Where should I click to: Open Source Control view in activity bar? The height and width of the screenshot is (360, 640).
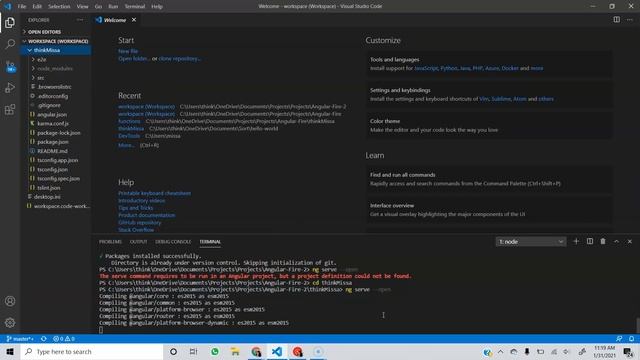[10, 66]
